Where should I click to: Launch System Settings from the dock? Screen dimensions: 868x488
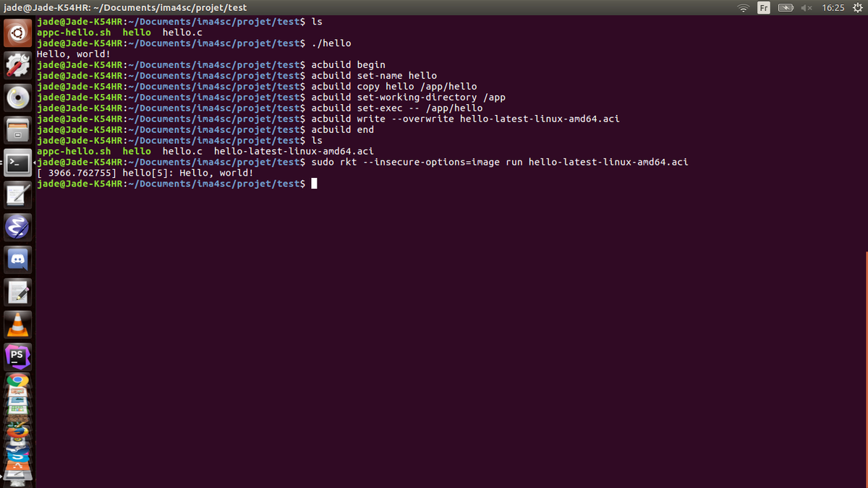[18, 65]
